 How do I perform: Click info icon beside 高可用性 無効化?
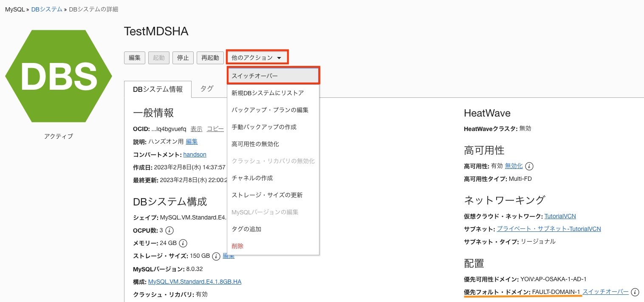[529, 166]
